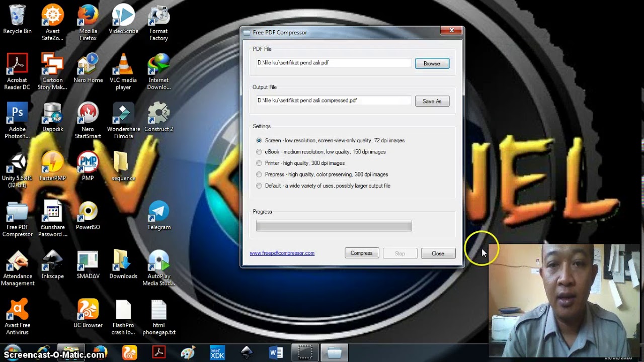Screen dimensions: 644x362
Task: Open the PMP desktop shortcut
Action: click(88, 167)
